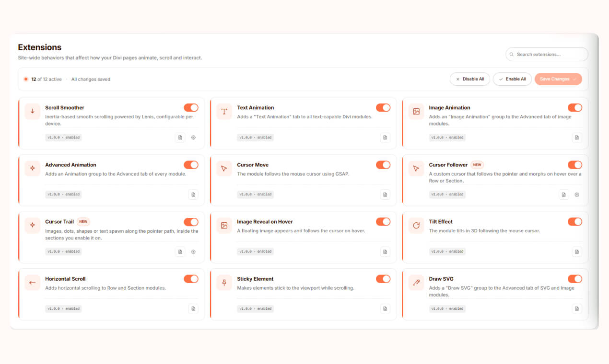Image resolution: width=609 pixels, height=364 pixels.
Task: Open Horizontal Scroll documentation icon
Action: (193, 309)
